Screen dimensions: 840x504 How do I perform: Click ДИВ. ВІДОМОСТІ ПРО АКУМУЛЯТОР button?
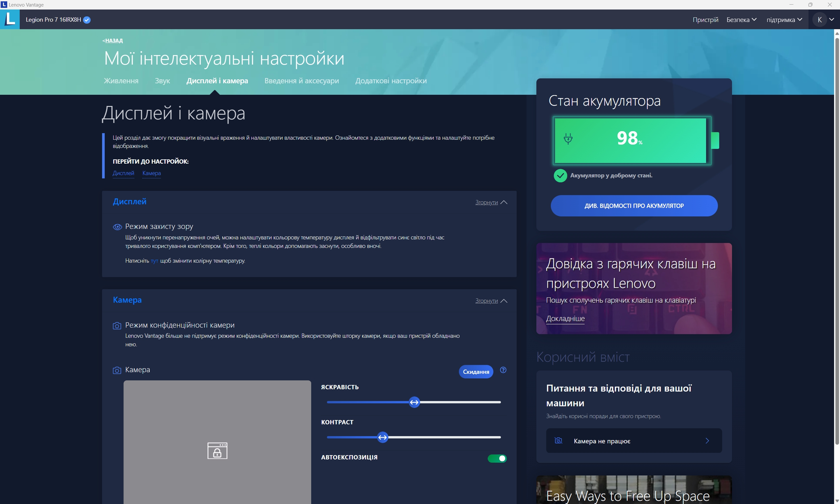pos(634,206)
